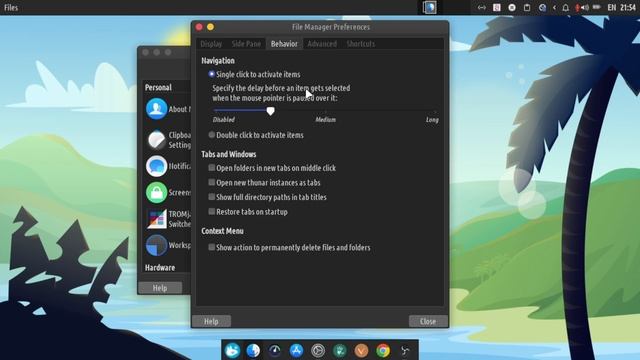Image resolution: width=640 pixels, height=360 pixels.
Task: Switch to the Display tab
Action: (x=211, y=44)
